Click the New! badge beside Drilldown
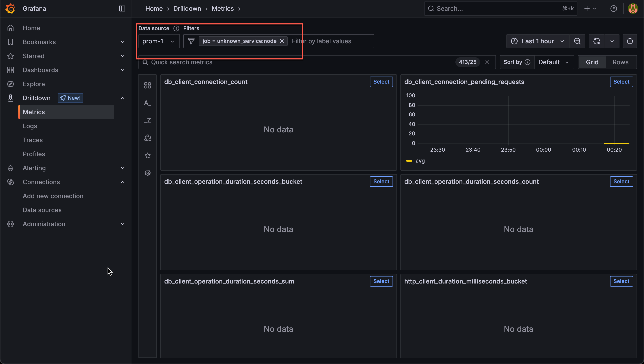 pos(70,98)
